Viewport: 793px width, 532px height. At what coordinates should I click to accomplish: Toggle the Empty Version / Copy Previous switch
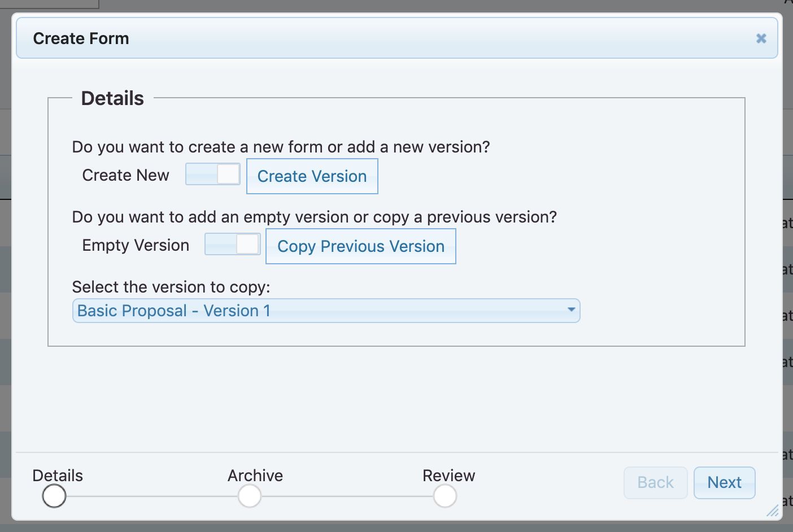[x=232, y=244]
